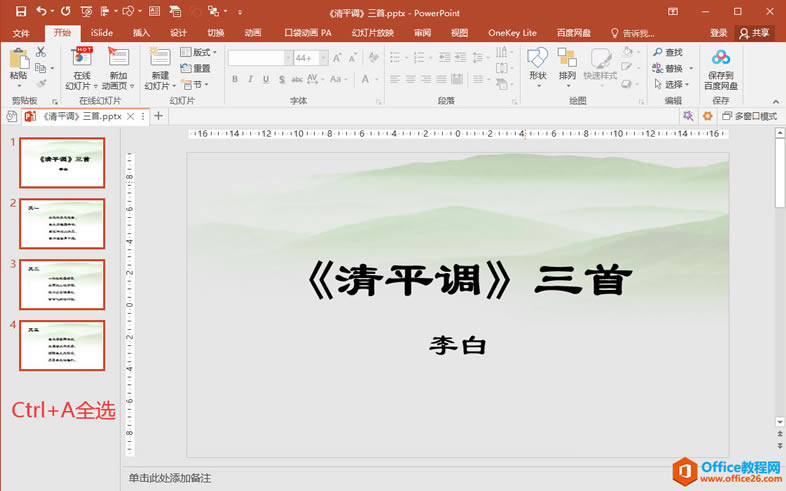Screen dimensions: 786x491
Task: Toggle text Shadow formatting
Action: pyautogui.click(x=282, y=79)
